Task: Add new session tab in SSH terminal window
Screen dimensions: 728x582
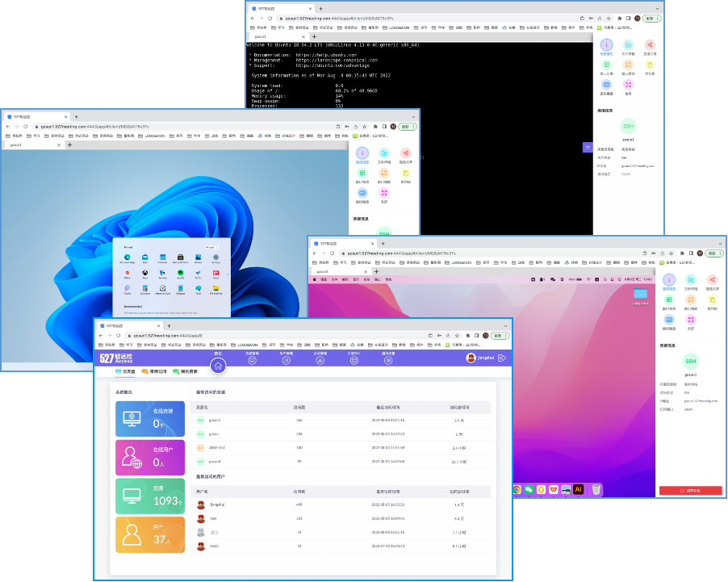Action: point(314,36)
